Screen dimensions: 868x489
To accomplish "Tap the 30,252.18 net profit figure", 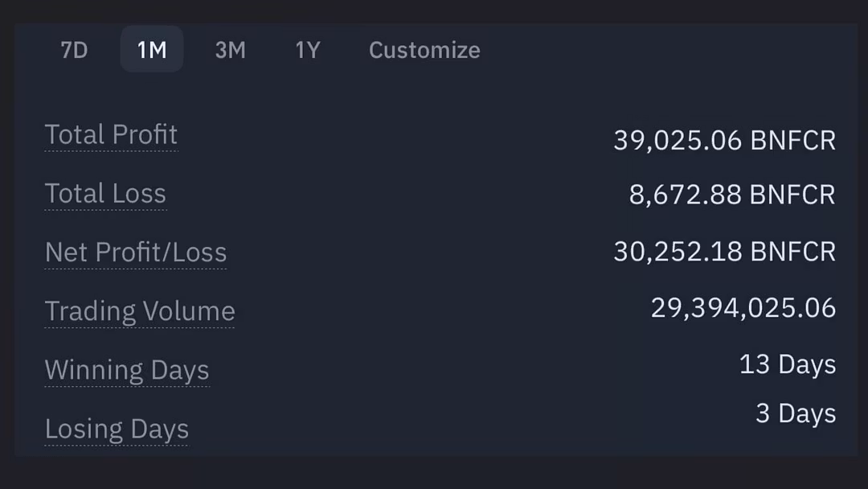I will click(x=677, y=252).
